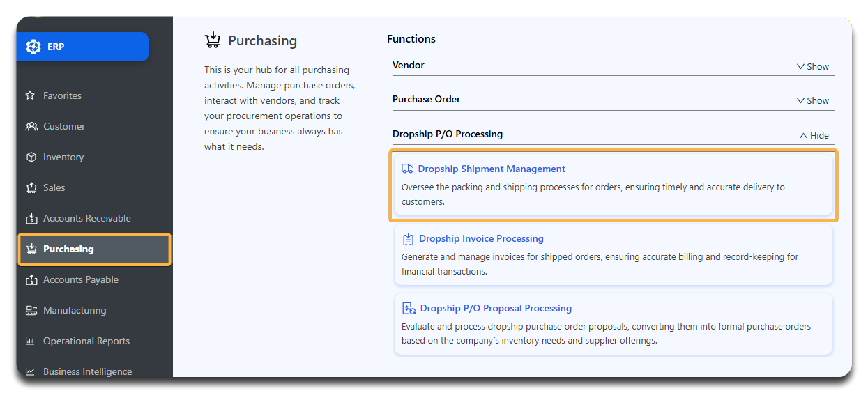Click the Customer people icon

tap(31, 126)
